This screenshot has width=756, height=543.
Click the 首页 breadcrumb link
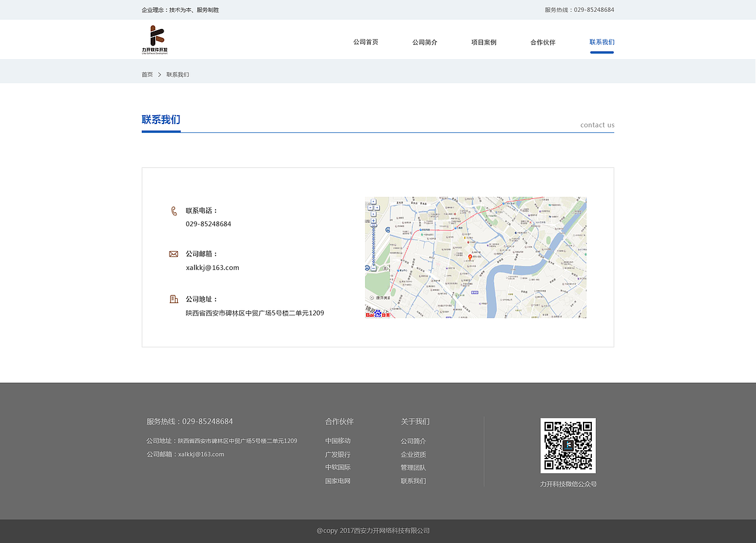point(146,74)
